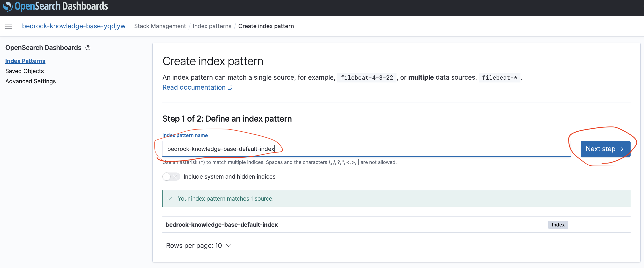Open Saved Objects in the sidebar

point(24,71)
